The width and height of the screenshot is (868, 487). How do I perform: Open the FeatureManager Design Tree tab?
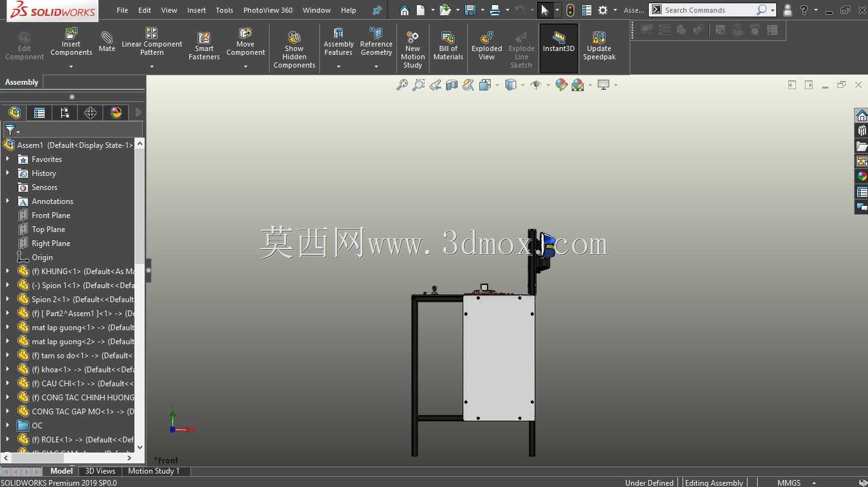[14, 113]
